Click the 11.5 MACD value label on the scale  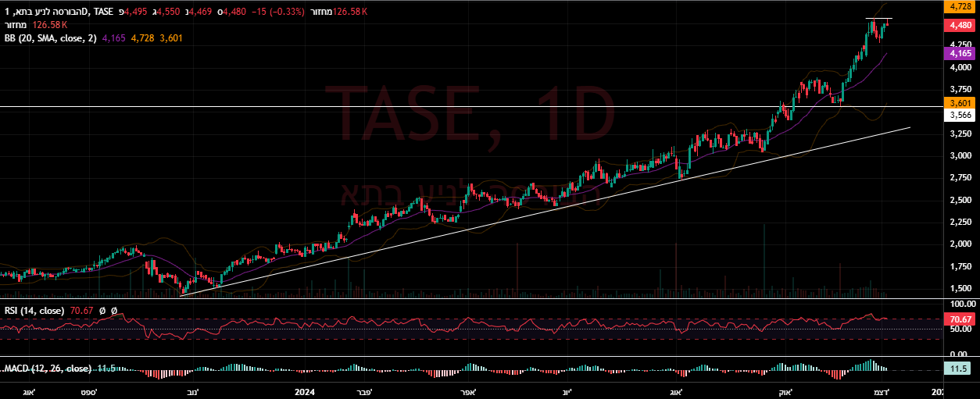click(957, 369)
